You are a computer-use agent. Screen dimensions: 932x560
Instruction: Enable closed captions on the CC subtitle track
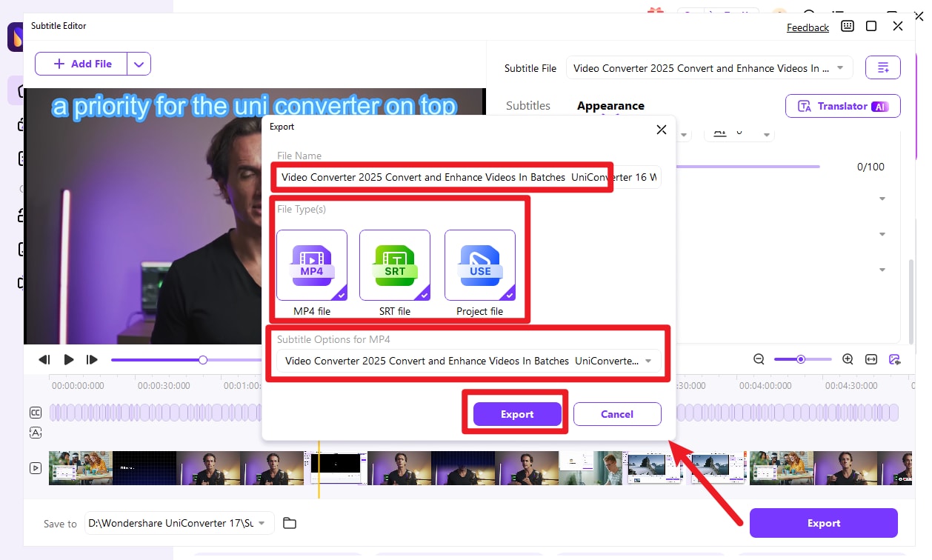(36, 412)
